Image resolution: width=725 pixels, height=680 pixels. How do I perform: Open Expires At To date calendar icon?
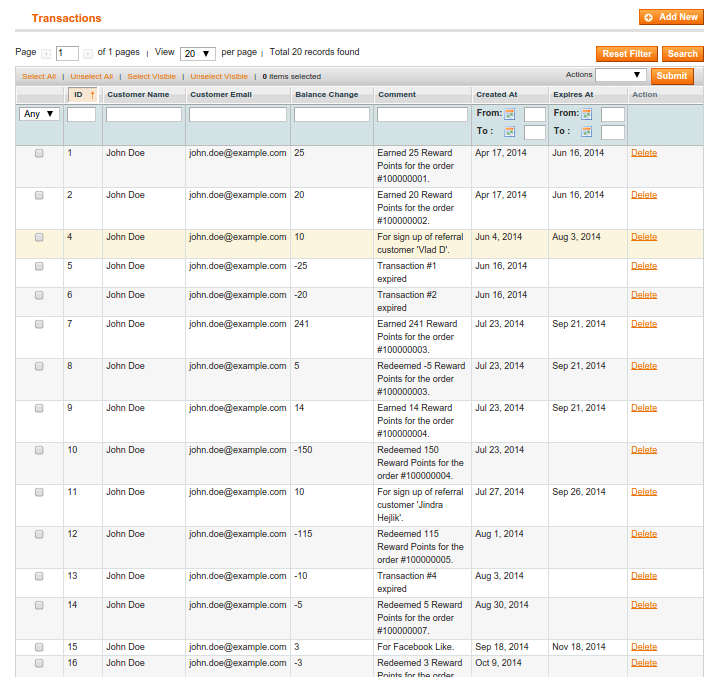587,132
